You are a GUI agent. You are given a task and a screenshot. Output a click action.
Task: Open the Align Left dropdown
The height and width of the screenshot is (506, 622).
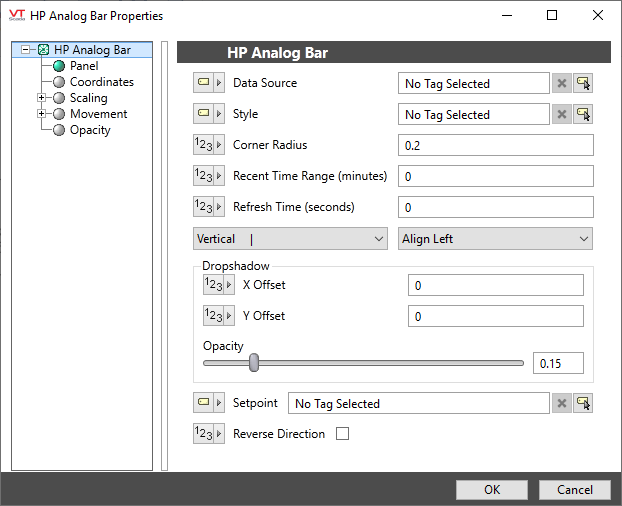(x=495, y=239)
